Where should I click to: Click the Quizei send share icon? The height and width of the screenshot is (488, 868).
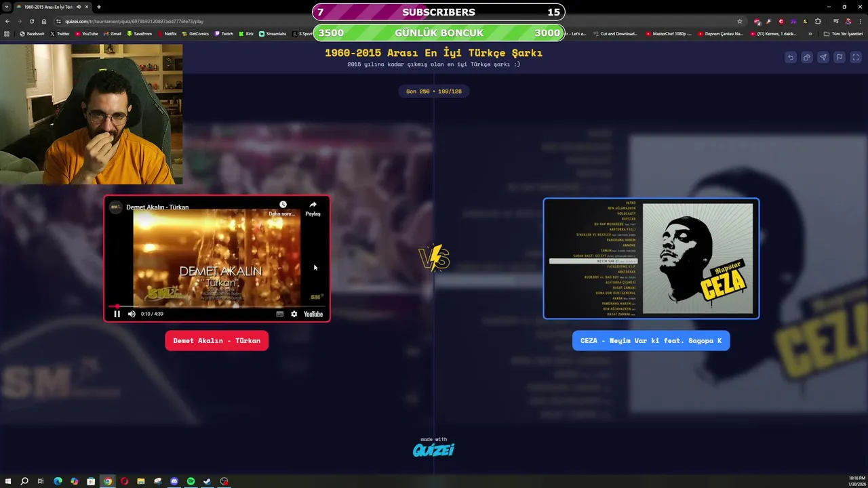click(x=823, y=58)
